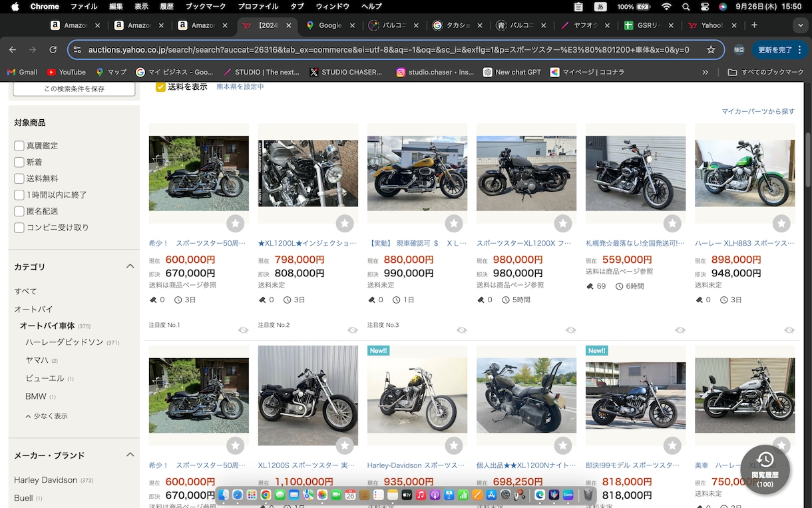The width and height of the screenshot is (812, 508).
Task: Open green ハーレー XLH883 bike thumbnail
Action: tap(745, 173)
